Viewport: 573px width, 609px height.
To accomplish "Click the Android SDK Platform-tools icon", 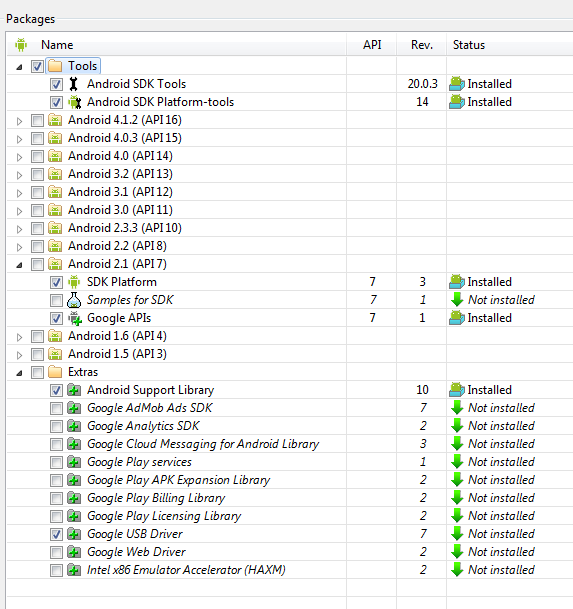I will (74, 102).
